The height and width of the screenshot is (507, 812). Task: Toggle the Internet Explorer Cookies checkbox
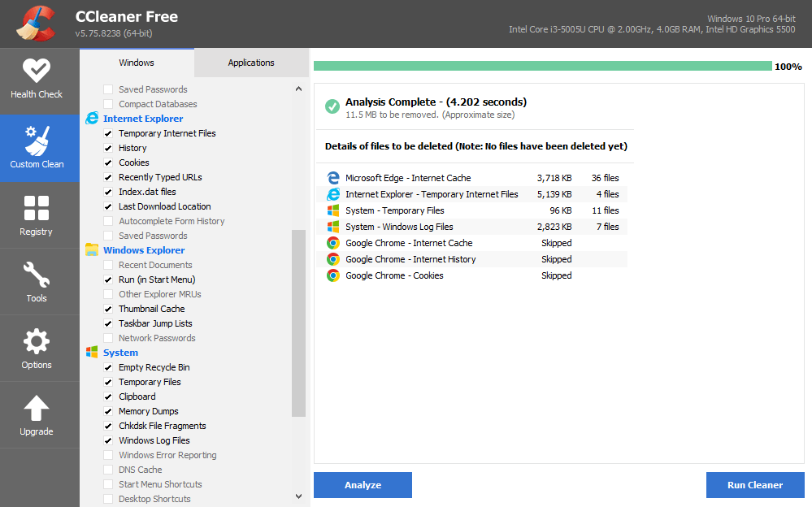point(108,162)
